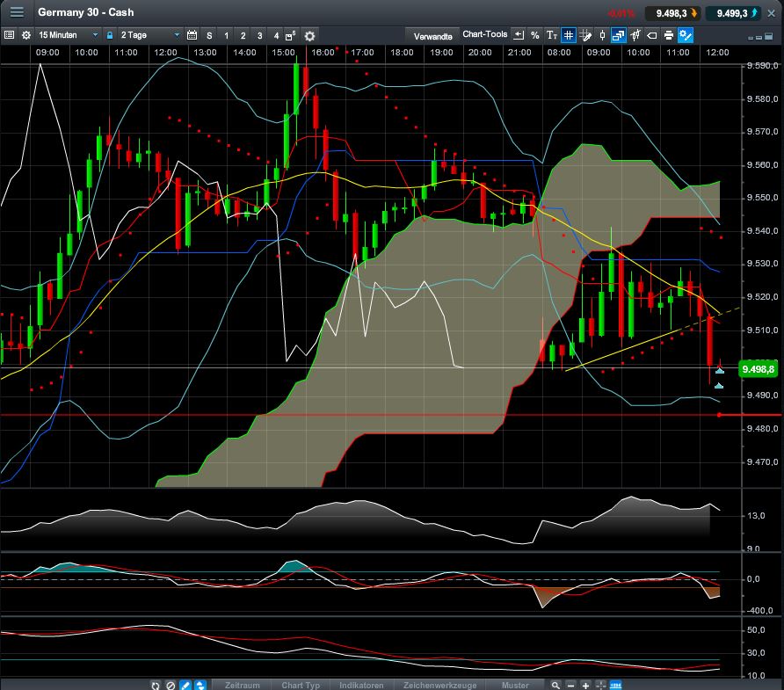Select the S layout preset
This screenshot has height=690, width=784.
click(x=209, y=35)
